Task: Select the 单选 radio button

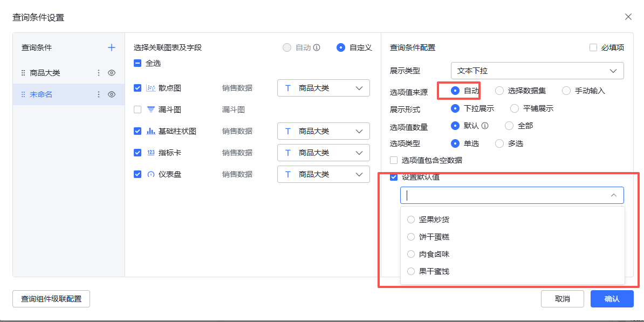Action: click(455, 143)
